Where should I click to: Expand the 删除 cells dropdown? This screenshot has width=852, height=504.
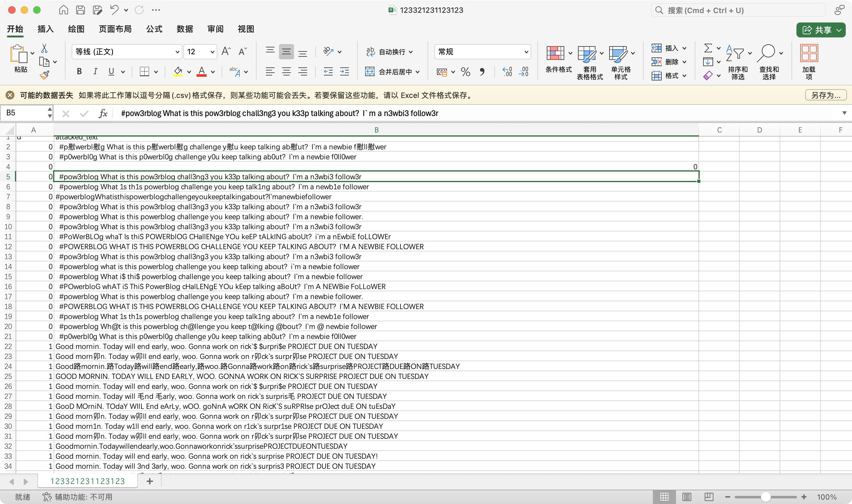pos(684,62)
